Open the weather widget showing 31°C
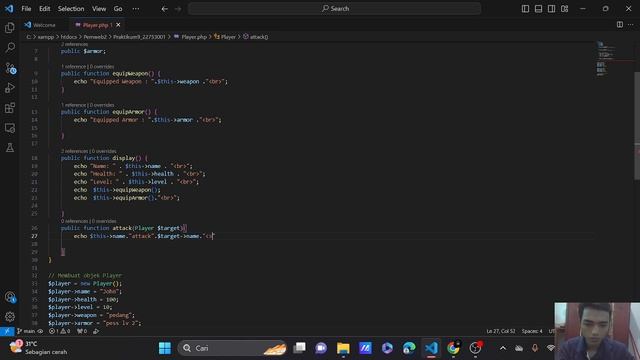This screenshot has width=640, height=360. (x=38, y=348)
